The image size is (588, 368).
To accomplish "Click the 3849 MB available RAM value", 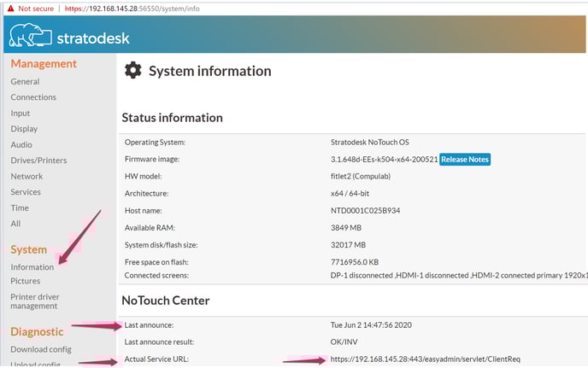I will point(346,228).
